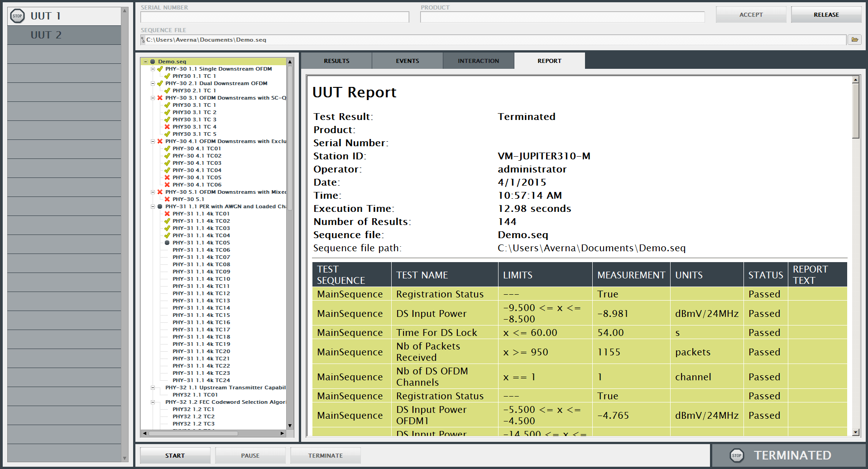Click the stop icon beside UUT 1

point(17,16)
